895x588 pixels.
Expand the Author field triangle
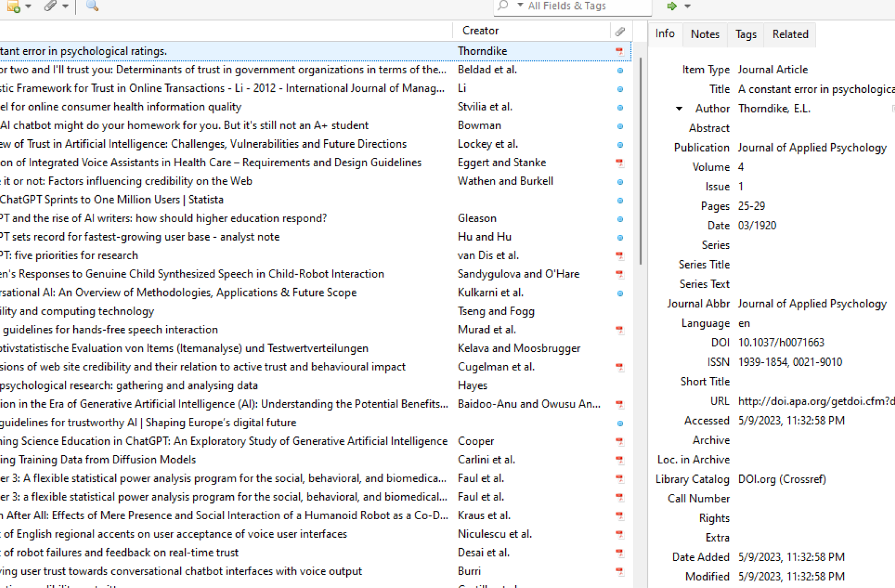(x=680, y=109)
